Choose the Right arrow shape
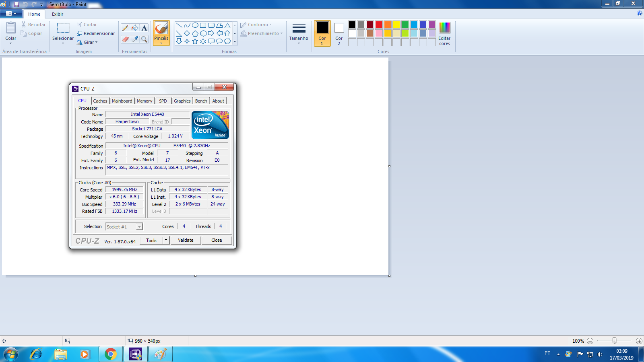Image resolution: width=644 pixels, height=362 pixels. [211, 33]
